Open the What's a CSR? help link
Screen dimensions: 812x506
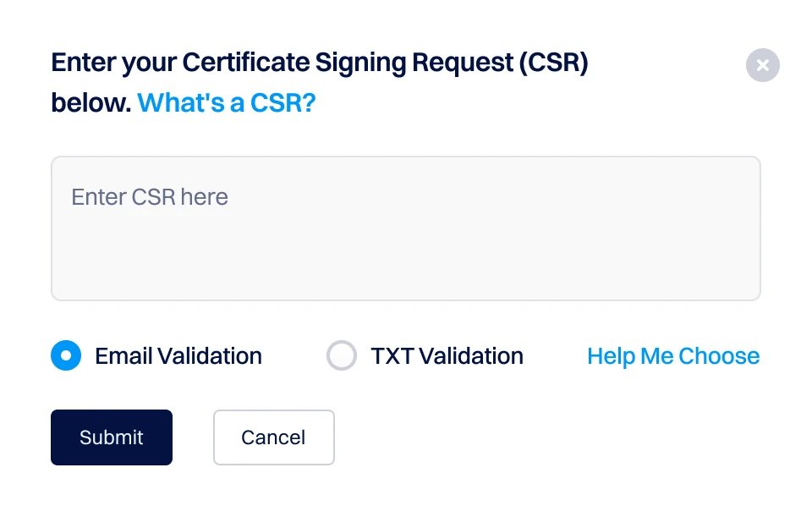[x=226, y=102]
